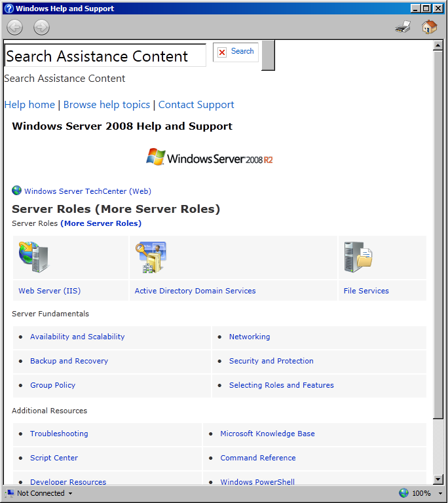Click the Forward navigation arrow
448x503 pixels.
pos(41,27)
